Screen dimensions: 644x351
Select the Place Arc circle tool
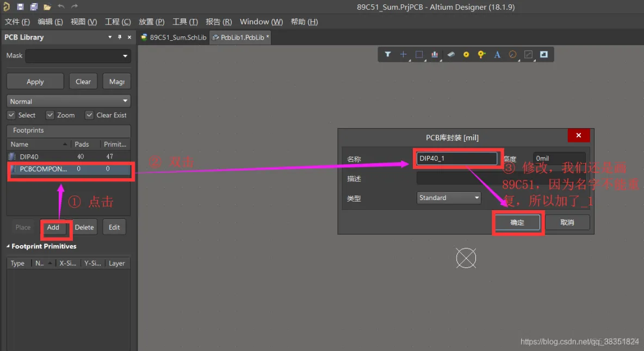pyautogui.click(x=512, y=54)
